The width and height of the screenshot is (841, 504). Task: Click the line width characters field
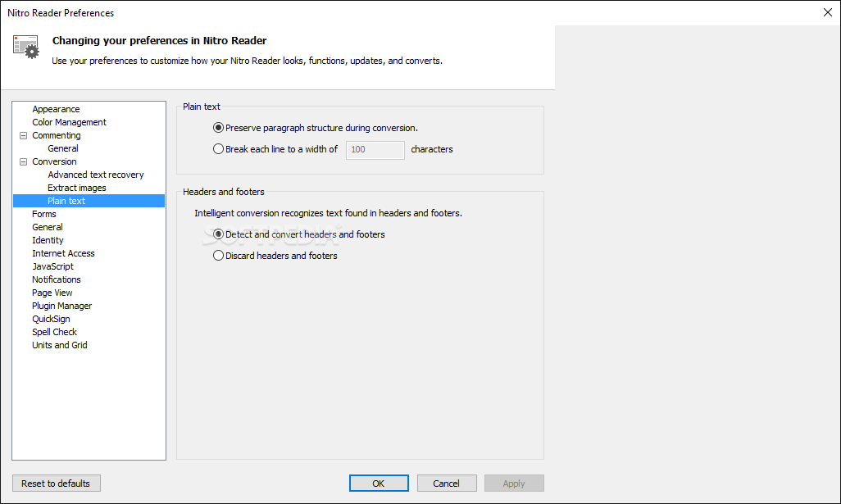tap(375, 150)
